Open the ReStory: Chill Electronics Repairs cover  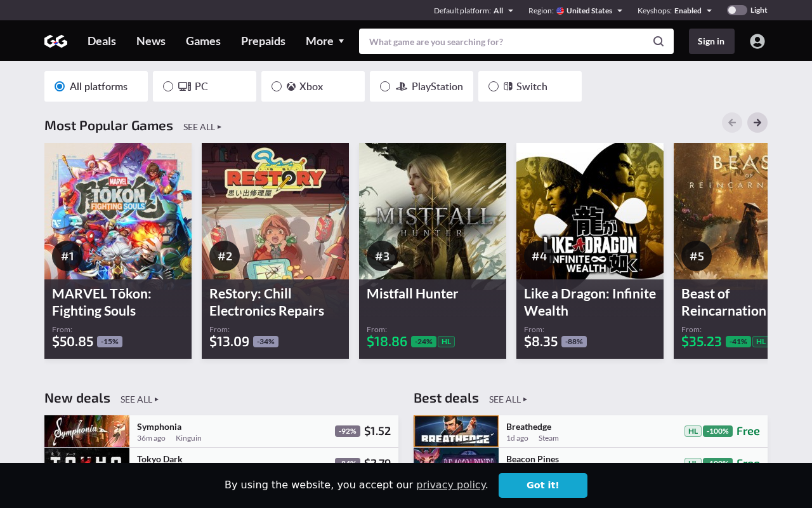pyautogui.click(x=275, y=211)
